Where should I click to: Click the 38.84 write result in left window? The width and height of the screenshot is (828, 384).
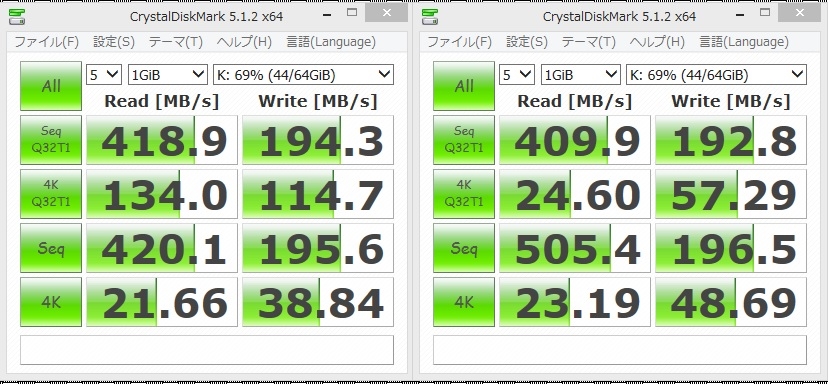[x=318, y=302]
